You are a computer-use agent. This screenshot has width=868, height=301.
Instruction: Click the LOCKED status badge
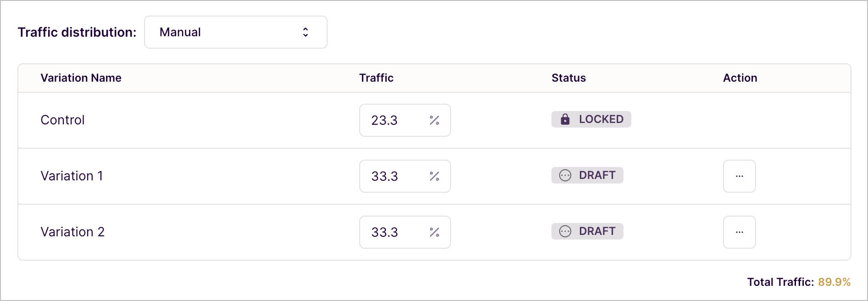(591, 119)
